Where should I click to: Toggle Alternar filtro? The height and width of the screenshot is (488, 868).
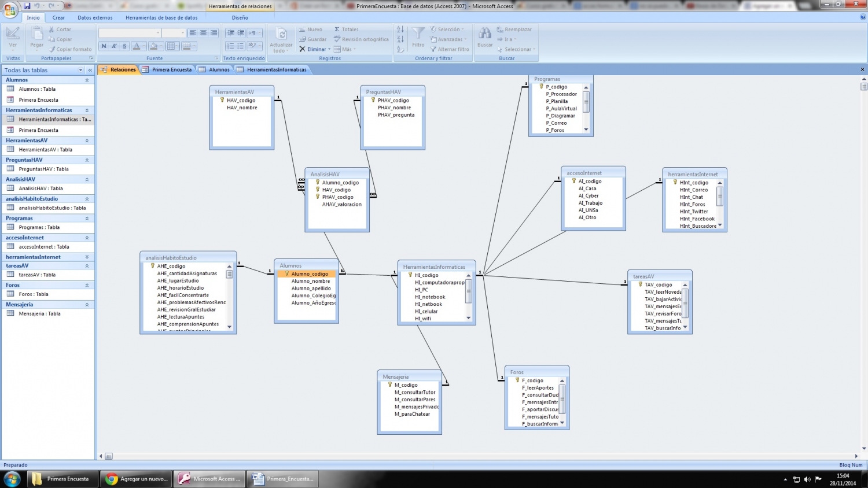point(450,49)
